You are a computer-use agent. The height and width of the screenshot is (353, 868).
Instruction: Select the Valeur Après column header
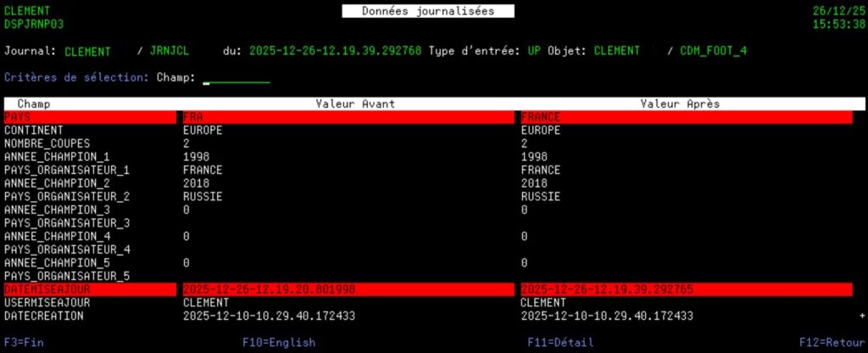680,104
